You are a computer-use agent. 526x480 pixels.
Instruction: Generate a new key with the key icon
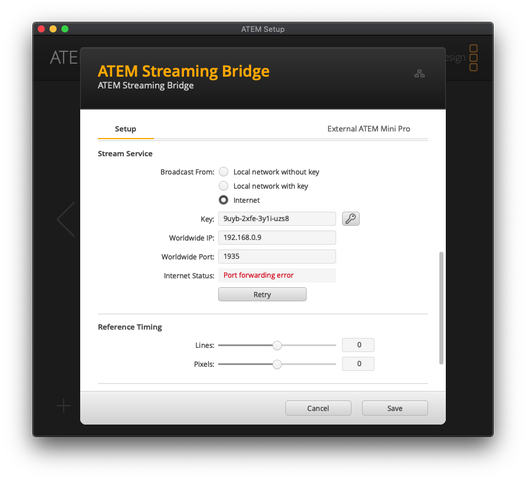click(351, 219)
